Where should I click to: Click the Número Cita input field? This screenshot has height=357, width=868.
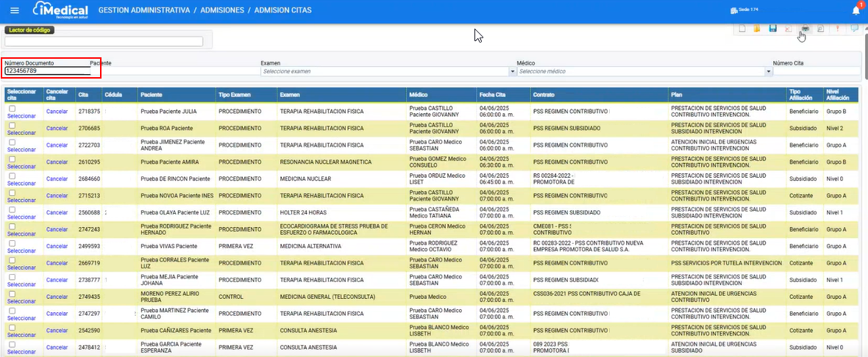coord(816,71)
